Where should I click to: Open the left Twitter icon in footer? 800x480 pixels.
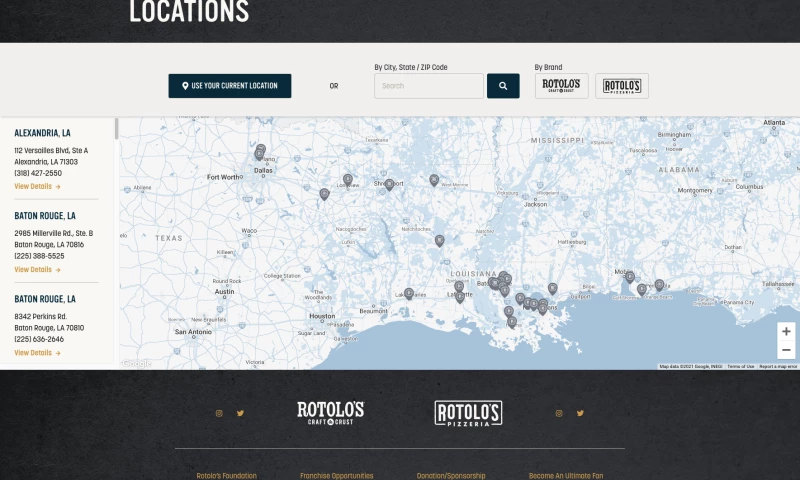pyautogui.click(x=240, y=413)
